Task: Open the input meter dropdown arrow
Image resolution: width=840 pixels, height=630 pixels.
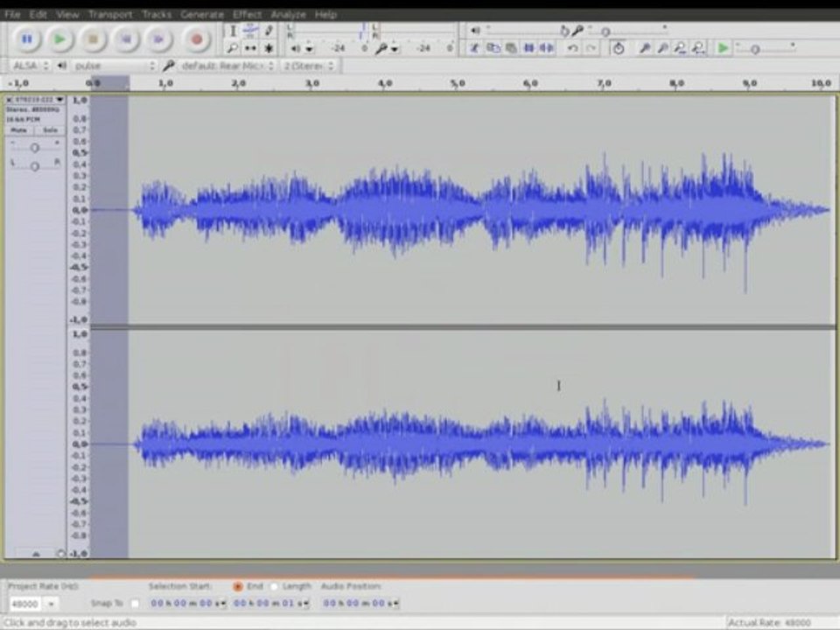Action: [x=395, y=49]
